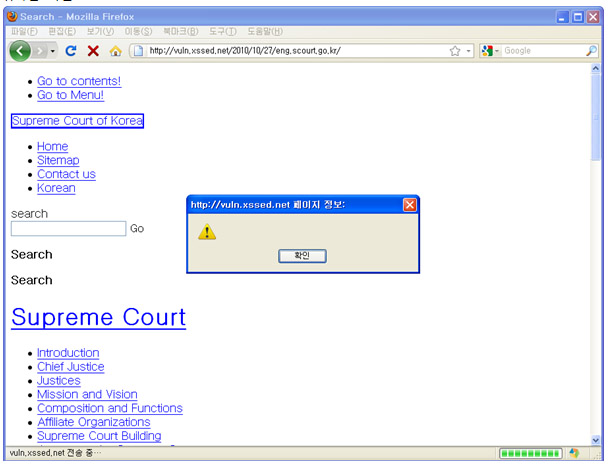Click the 'vuln.xssed.net 전송 중' status text
609x467 pixels.
click(55, 453)
